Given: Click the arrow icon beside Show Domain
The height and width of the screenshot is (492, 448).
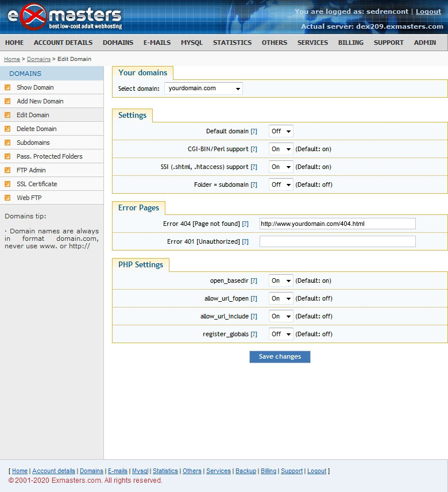Looking at the screenshot, I should tap(7, 87).
